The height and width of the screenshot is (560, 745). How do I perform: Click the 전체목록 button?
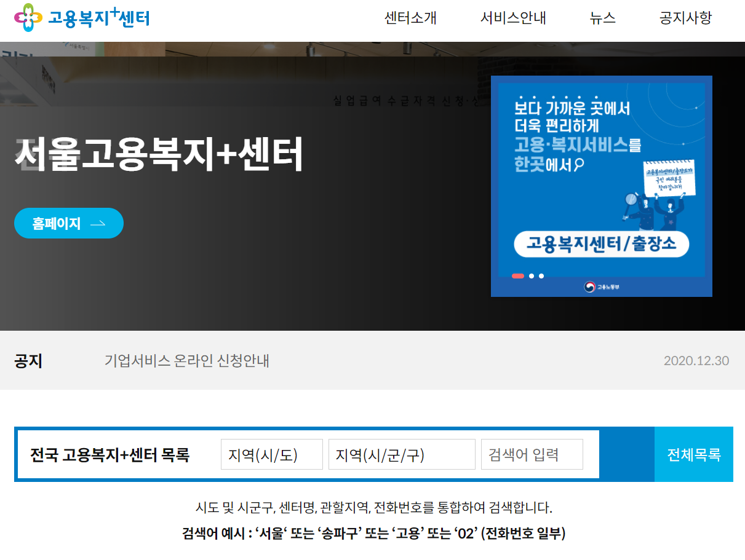(694, 454)
